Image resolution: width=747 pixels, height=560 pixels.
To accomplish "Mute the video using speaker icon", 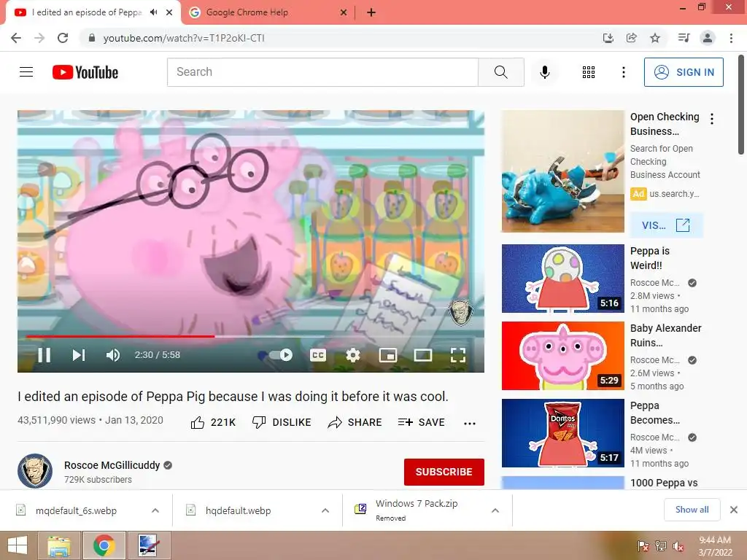I will (113, 355).
